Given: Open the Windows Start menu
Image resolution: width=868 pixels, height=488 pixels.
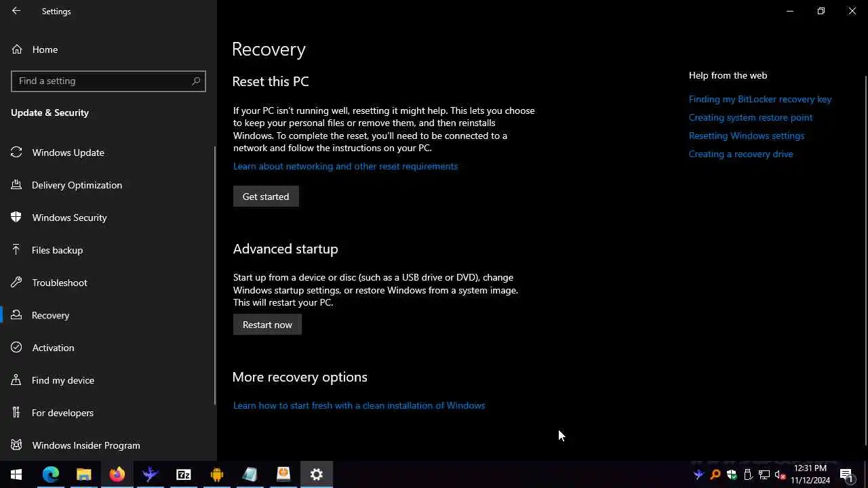Looking at the screenshot, I should [16, 474].
